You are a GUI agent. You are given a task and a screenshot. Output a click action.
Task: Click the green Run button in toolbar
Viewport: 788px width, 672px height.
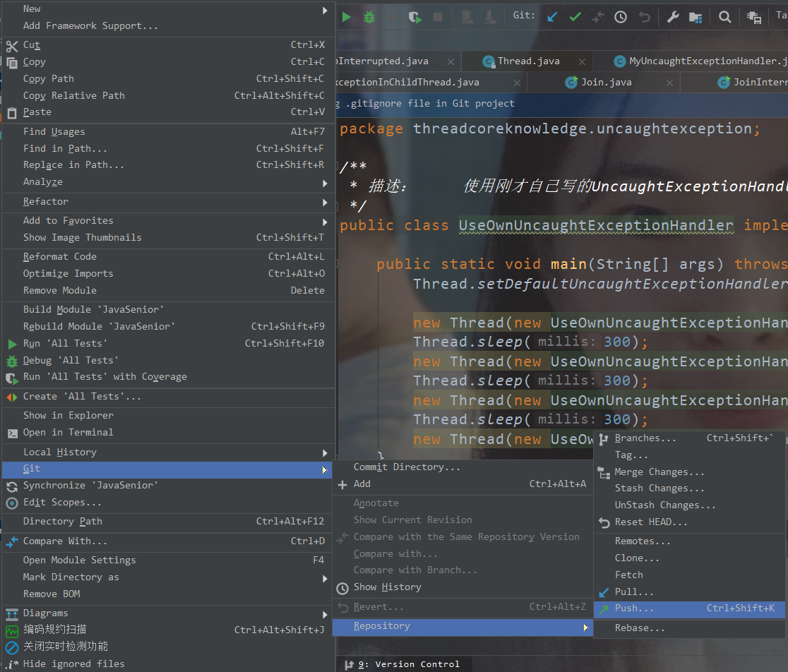[x=346, y=17]
